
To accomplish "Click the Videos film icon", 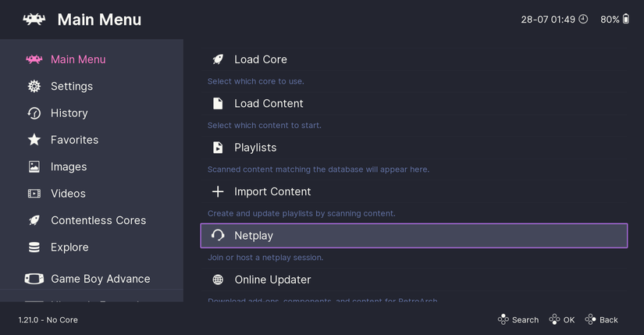I will 34,194.
